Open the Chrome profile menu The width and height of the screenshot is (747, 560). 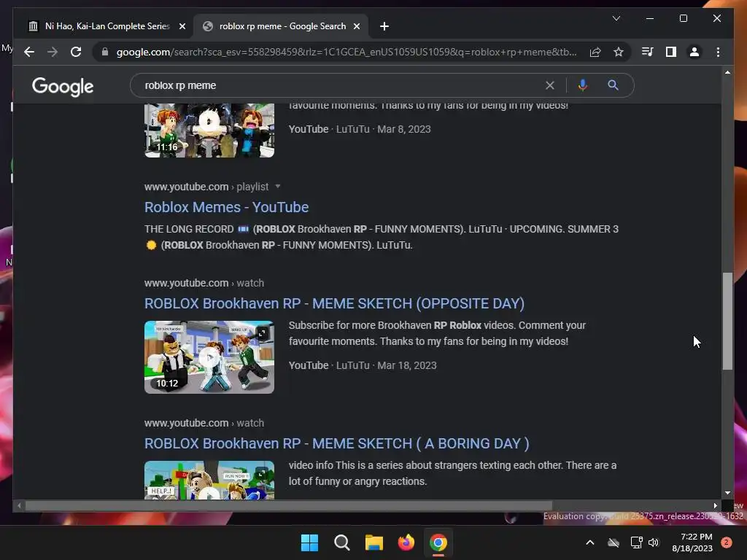(694, 52)
